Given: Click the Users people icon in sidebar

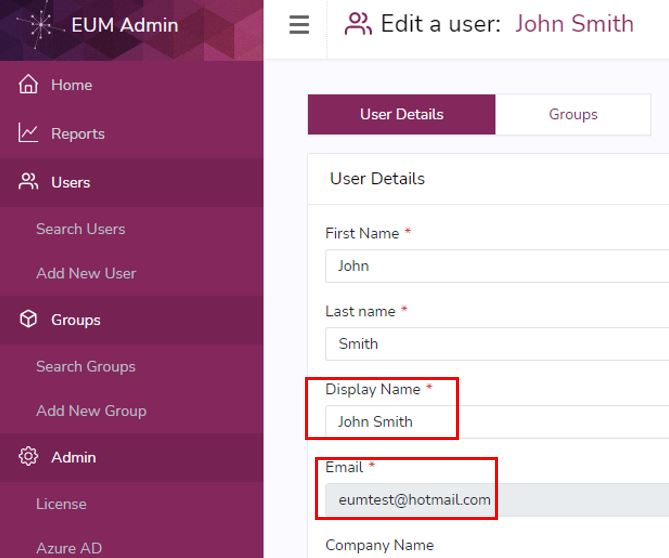Looking at the screenshot, I should click(28, 182).
